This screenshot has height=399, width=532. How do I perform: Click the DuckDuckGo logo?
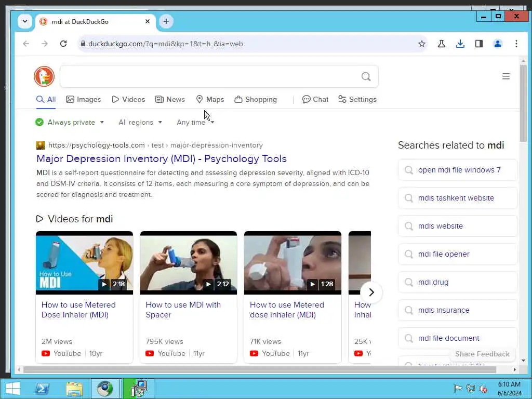(x=44, y=76)
